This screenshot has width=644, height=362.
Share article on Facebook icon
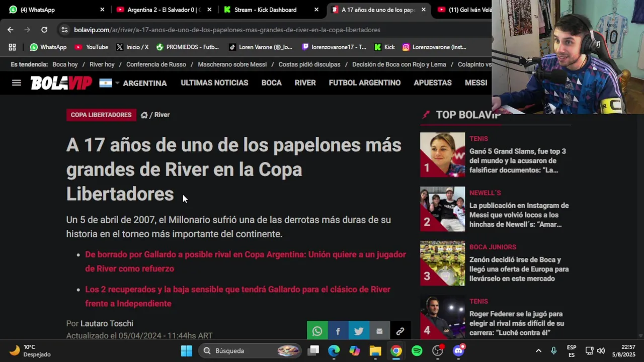[338, 331]
